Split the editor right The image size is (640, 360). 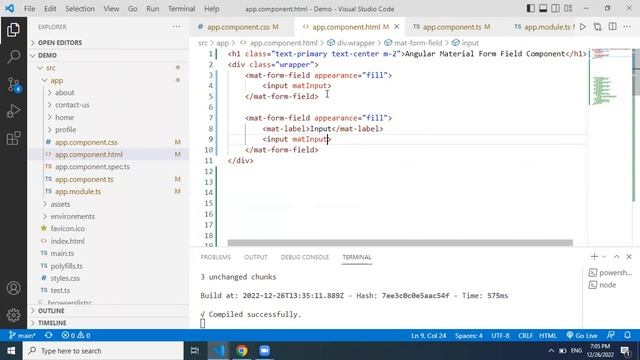(612, 27)
